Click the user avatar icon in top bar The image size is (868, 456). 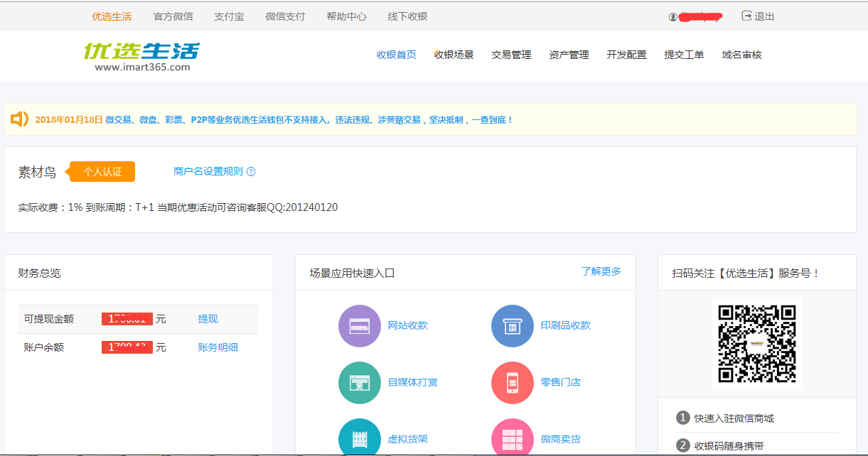click(x=673, y=17)
